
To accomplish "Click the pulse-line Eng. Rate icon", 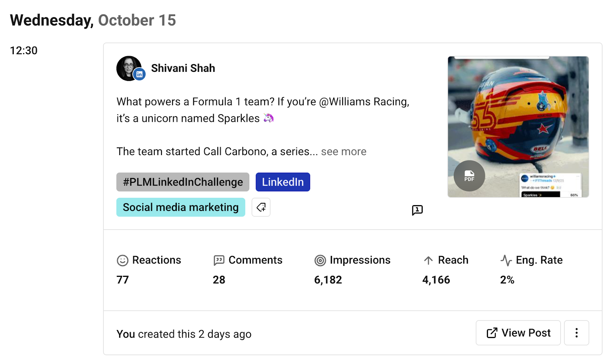I will [x=506, y=260].
